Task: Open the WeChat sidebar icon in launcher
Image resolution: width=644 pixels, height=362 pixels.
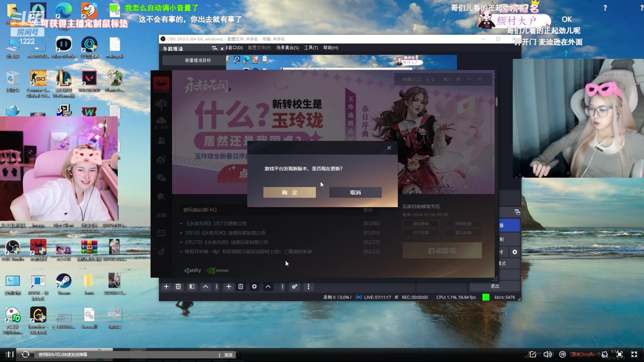Action: [161, 178]
